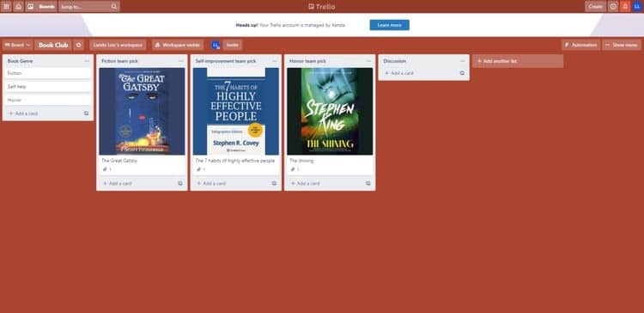Click the Learn more button
This screenshot has width=644, height=313.
point(389,25)
